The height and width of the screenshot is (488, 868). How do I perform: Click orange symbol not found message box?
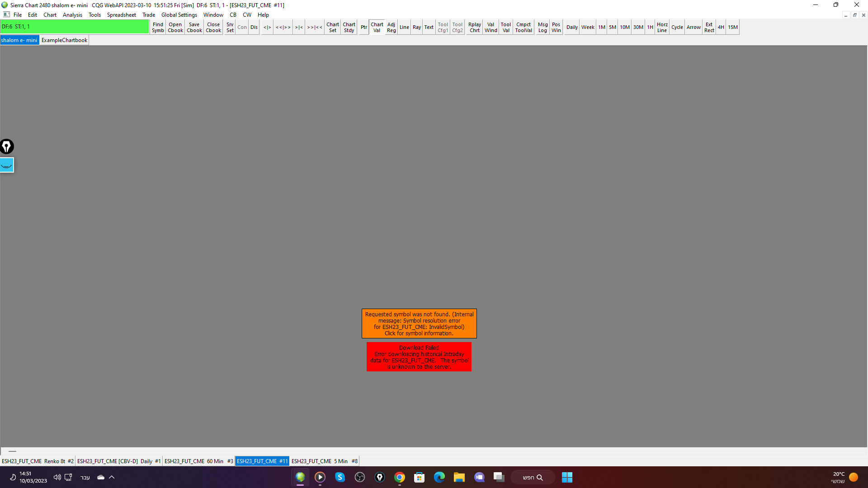[419, 324]
